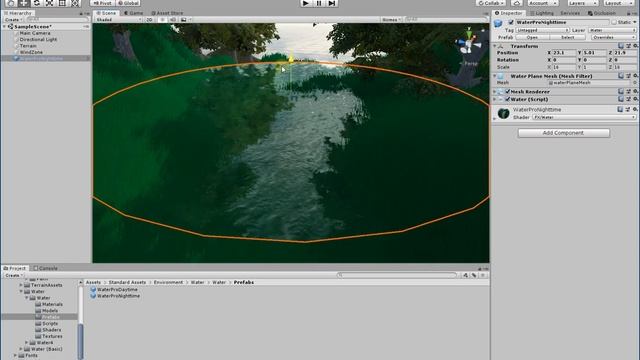This screenshot has width=640, height=360.
Task: Open the Account dropdown
Action: tap(542, 3)
